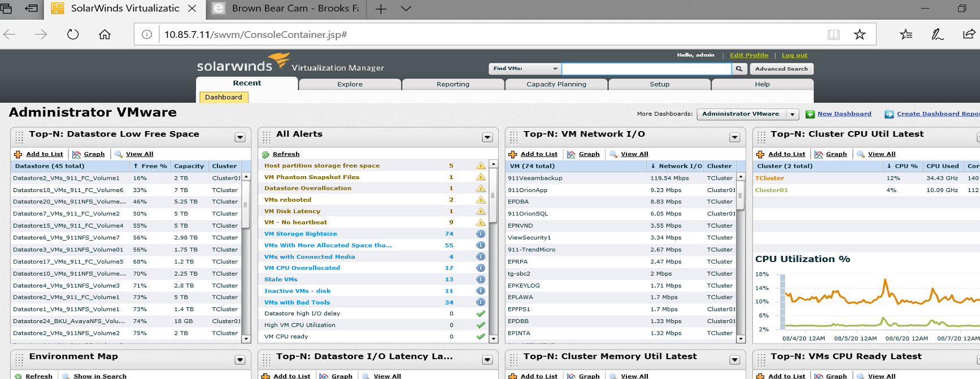
Task: Click Datastore list scrollbar up arrow
Action: 246,177
